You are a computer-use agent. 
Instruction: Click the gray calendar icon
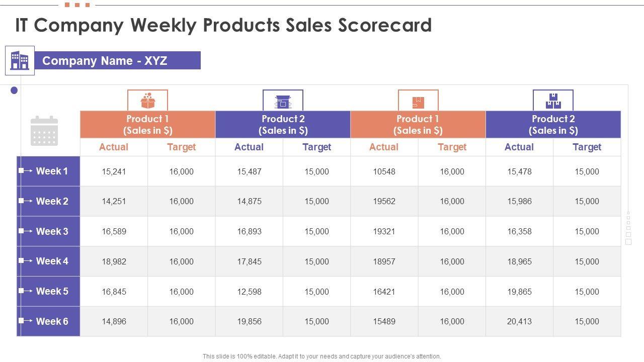[44, 131]
